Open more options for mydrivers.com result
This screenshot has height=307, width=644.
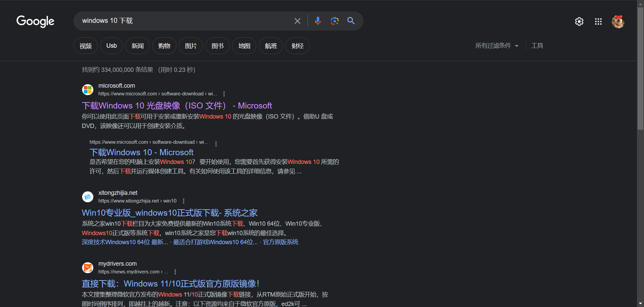point(175,272)
